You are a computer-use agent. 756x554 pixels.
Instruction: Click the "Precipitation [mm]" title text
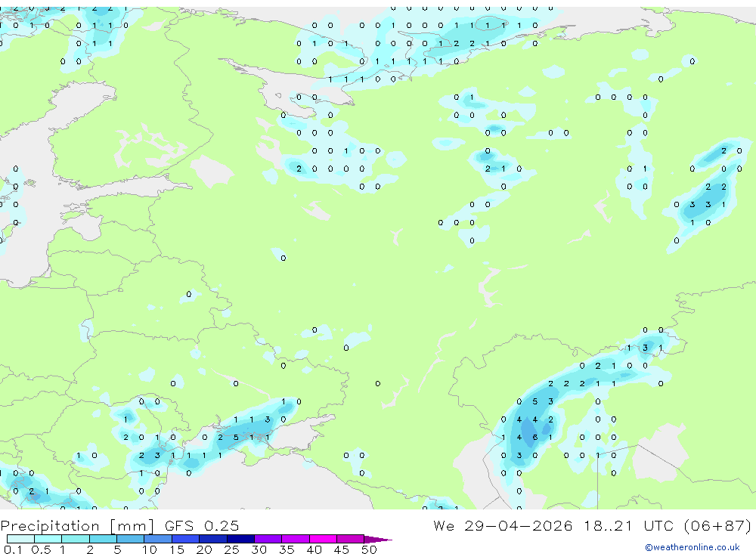pos(77,526)
